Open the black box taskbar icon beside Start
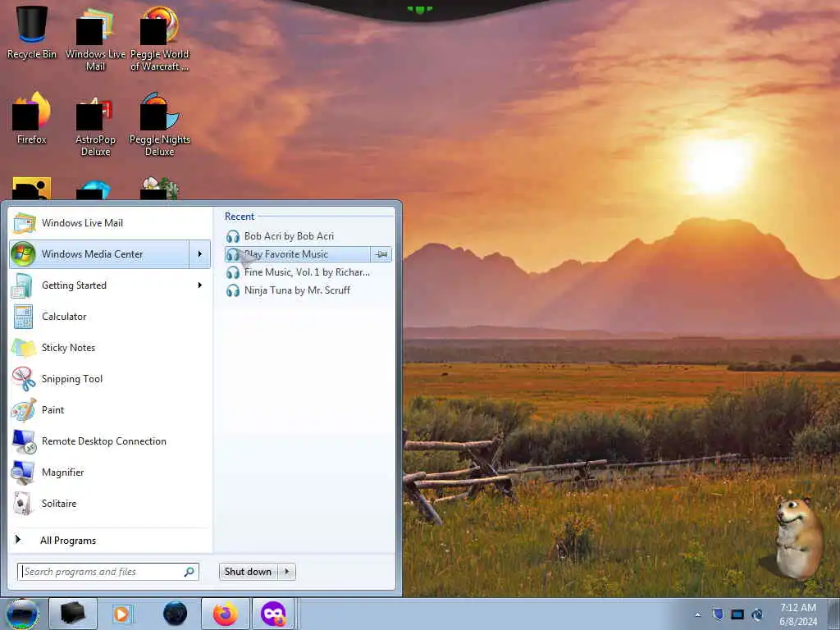Viewport: 840px width, 630px height. point(73,614)
